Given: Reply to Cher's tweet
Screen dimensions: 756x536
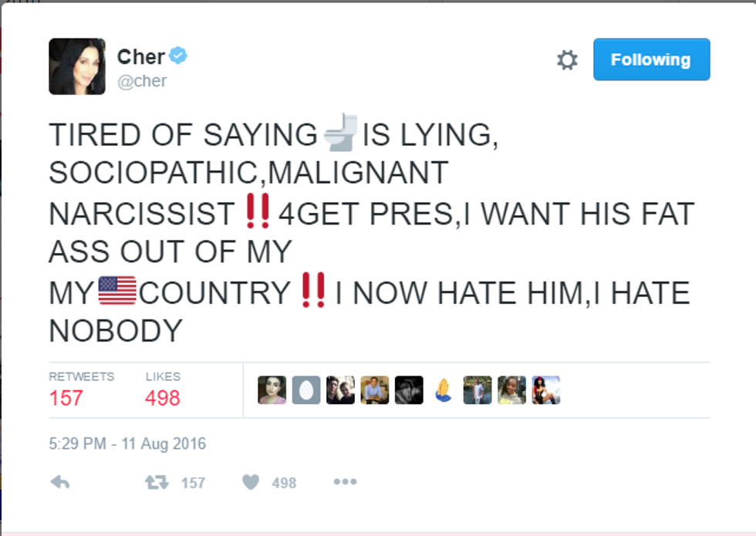Looking at the screenshot, I should coord(60,482).
